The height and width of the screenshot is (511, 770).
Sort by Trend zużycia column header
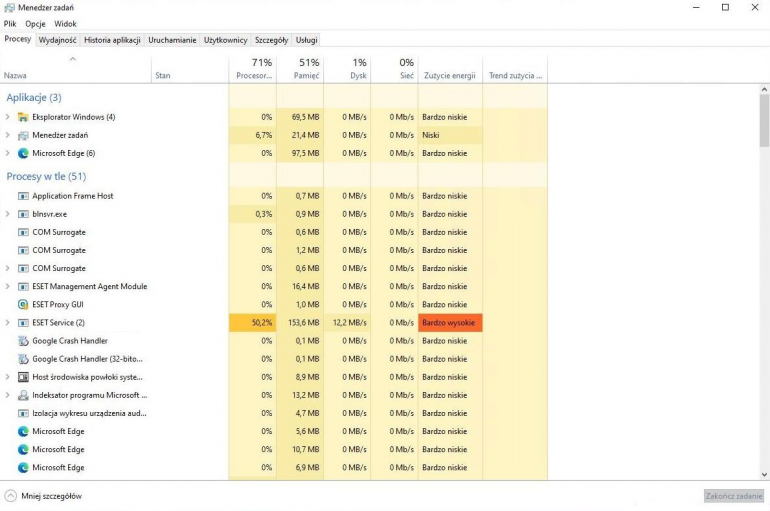point(515,69)
